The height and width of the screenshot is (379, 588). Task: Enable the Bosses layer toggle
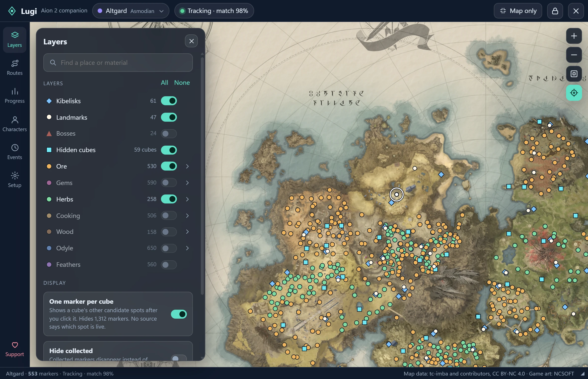coord(169,134)
